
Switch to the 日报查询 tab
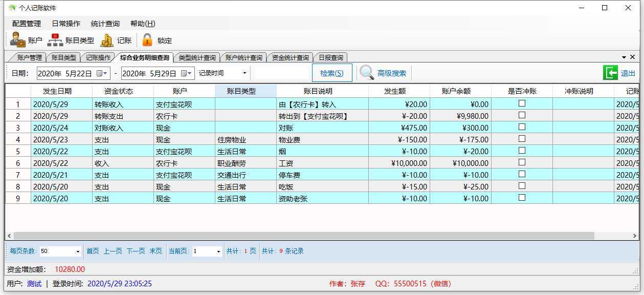pos(330,57)
